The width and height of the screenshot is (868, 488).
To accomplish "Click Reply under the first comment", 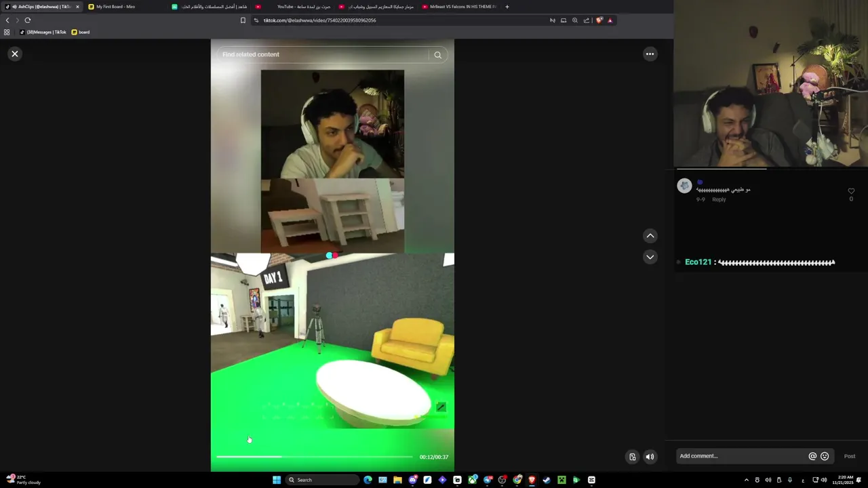I will (719, 199).
